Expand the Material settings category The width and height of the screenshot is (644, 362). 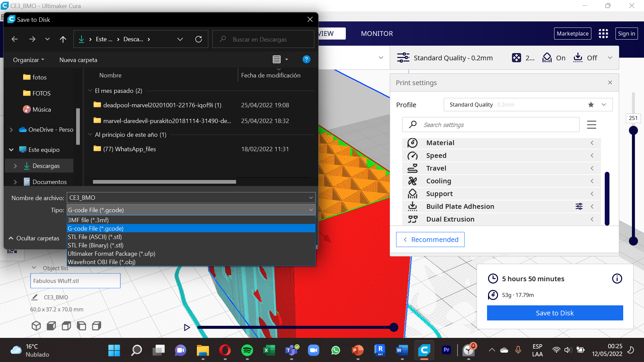pos(501,143)
